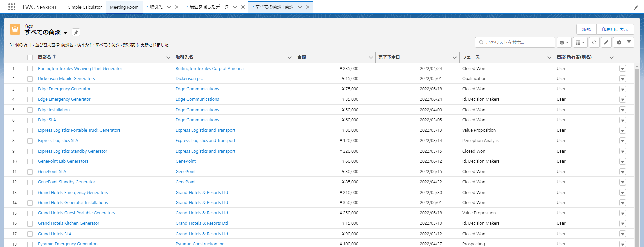Screen dimensions: 644x247
Task: Focus the このリストを検索 search field
Action: click(x=515, y=42)
